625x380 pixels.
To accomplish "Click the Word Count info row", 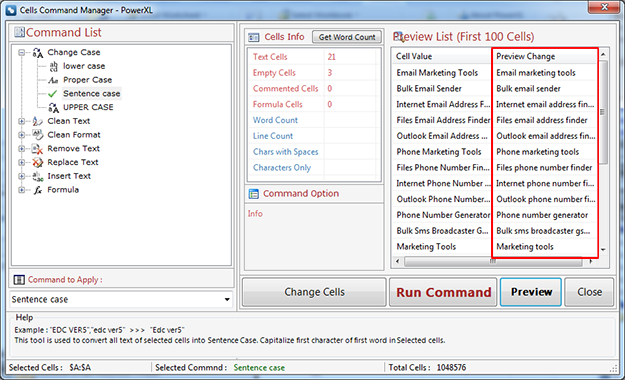I will click(313, 120).
